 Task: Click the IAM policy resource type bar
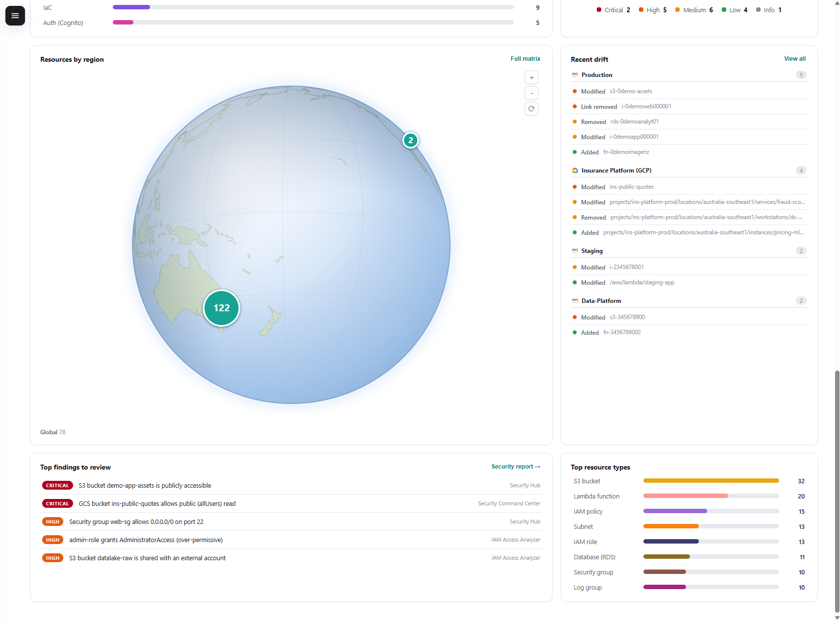click(x=711, y=511)
